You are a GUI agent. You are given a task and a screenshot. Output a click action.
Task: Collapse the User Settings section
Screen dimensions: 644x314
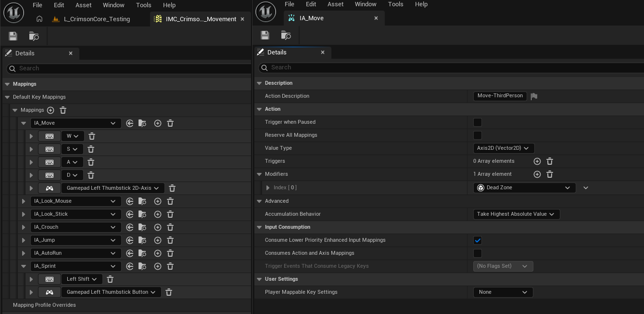tap(259, 279)
